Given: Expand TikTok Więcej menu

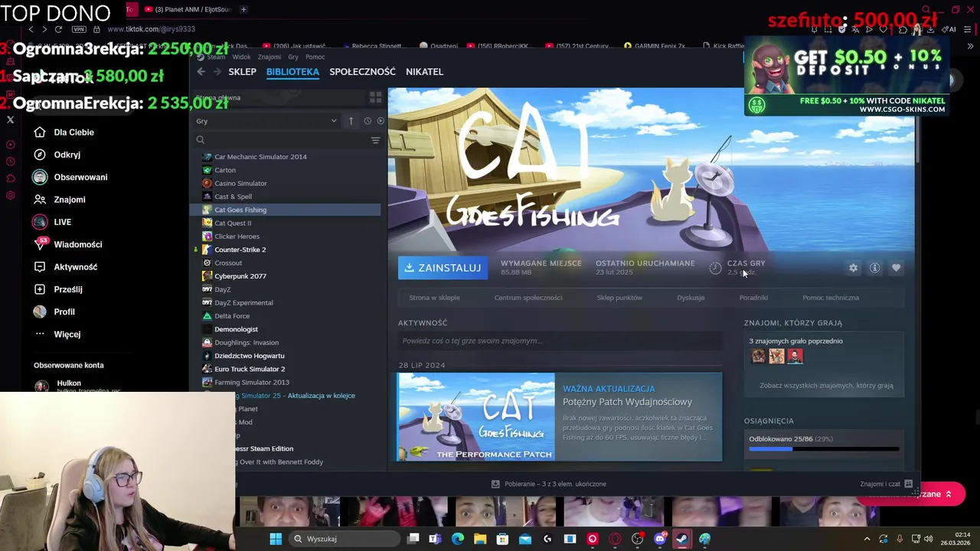Looking at the screenshot, I should point(57,334).
